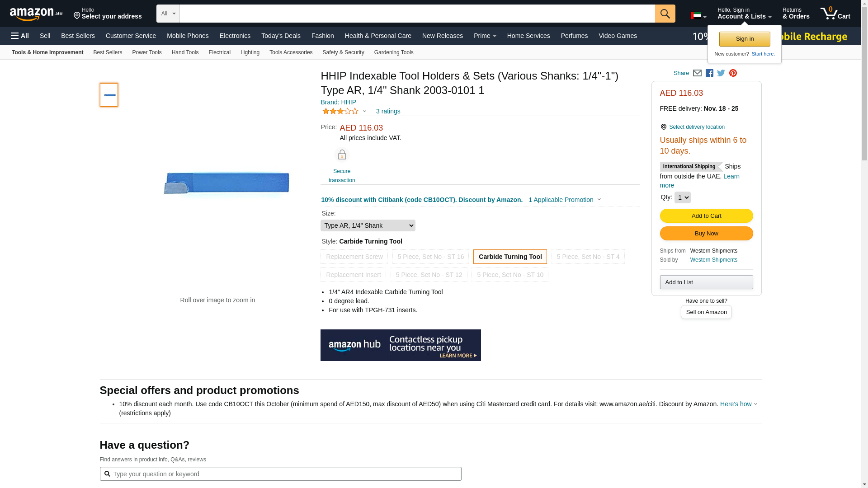The image size is (868, 488).
Task: Select the Carbide Turning Tool style
Action: (x=510, y=257)
